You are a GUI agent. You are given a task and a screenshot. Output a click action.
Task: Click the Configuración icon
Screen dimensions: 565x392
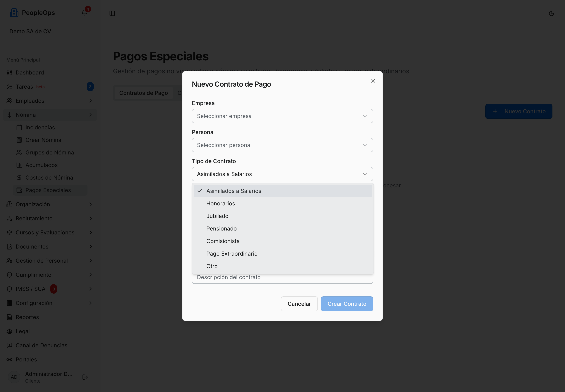(x=9, y=303)
